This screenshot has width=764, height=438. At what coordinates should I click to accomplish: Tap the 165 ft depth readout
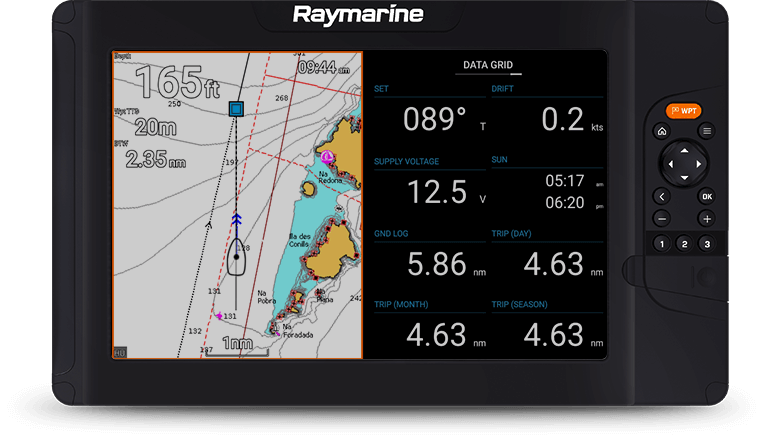click(x=177, y=82)
